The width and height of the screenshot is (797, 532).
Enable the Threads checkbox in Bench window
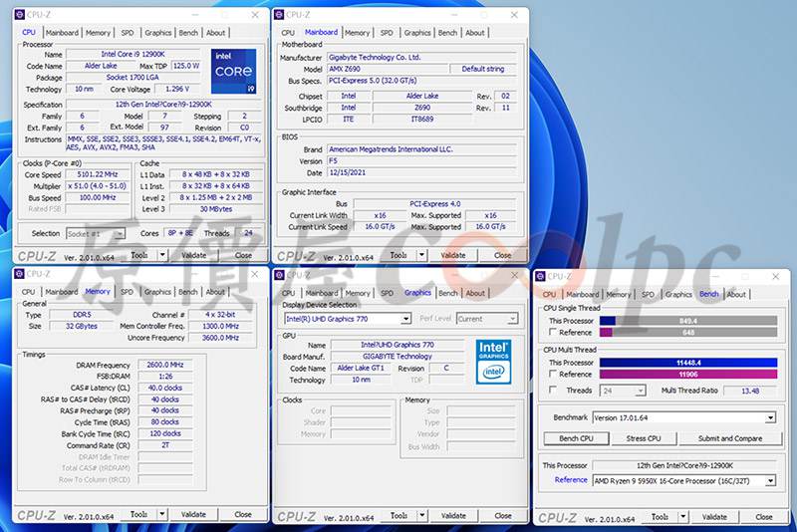(x=553, y=390)
